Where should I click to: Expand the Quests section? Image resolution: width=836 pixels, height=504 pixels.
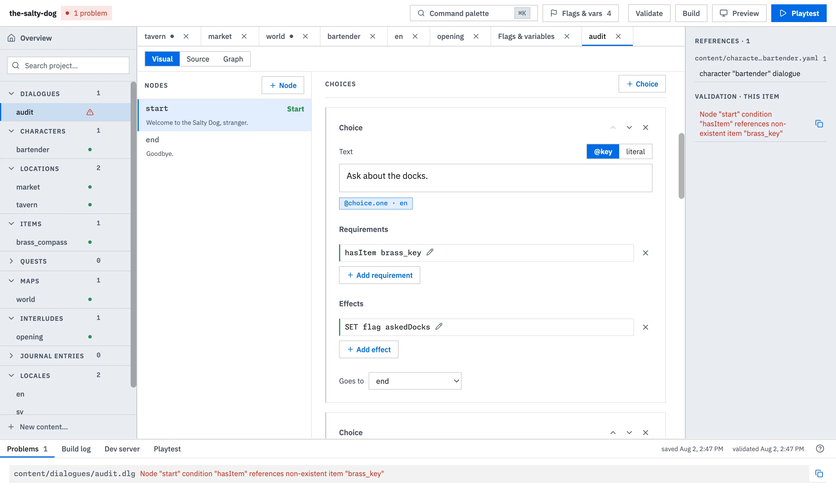point(11,261)
